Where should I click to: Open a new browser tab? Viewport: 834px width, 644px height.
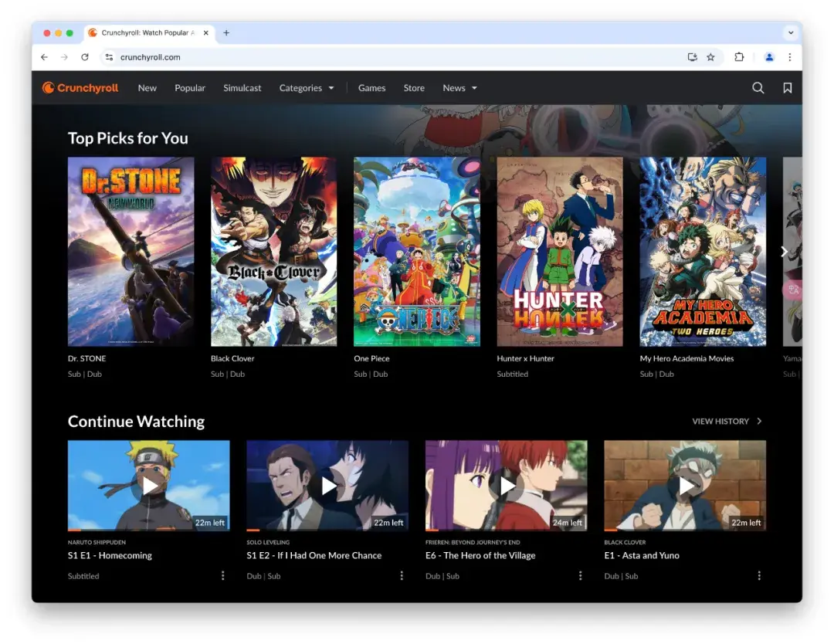pyautogui.click(x=226, y=33)
